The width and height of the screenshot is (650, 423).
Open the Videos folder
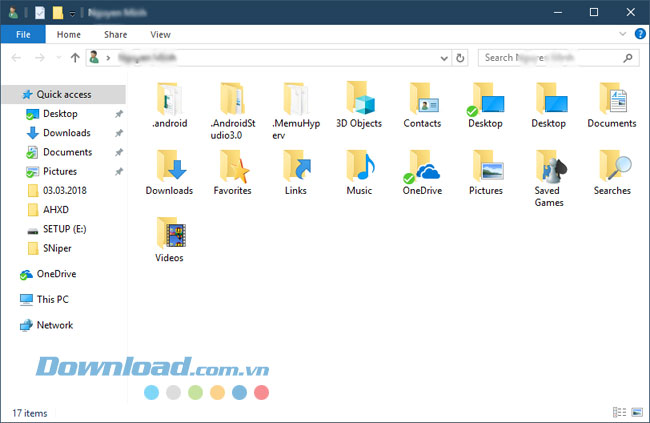tap(169, 240)
